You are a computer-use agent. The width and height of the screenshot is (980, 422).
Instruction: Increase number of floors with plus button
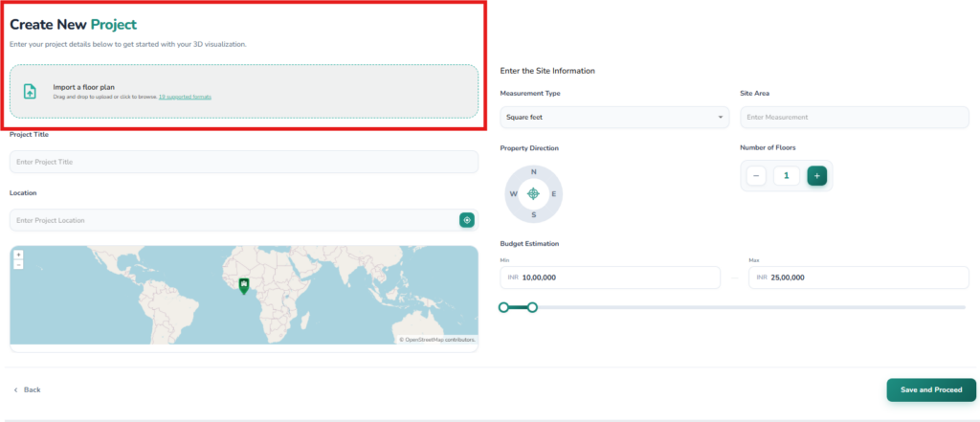pyautogui.click(x=816, y=176)
